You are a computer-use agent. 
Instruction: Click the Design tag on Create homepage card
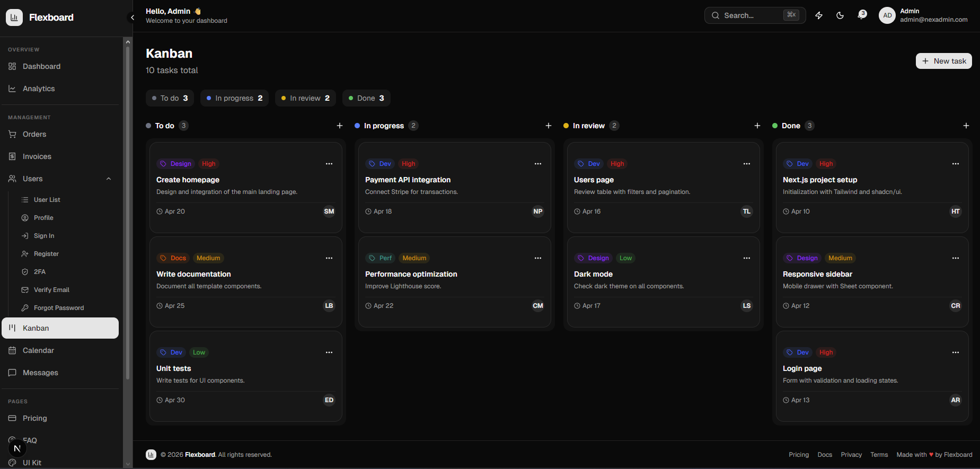click(176, 164)
